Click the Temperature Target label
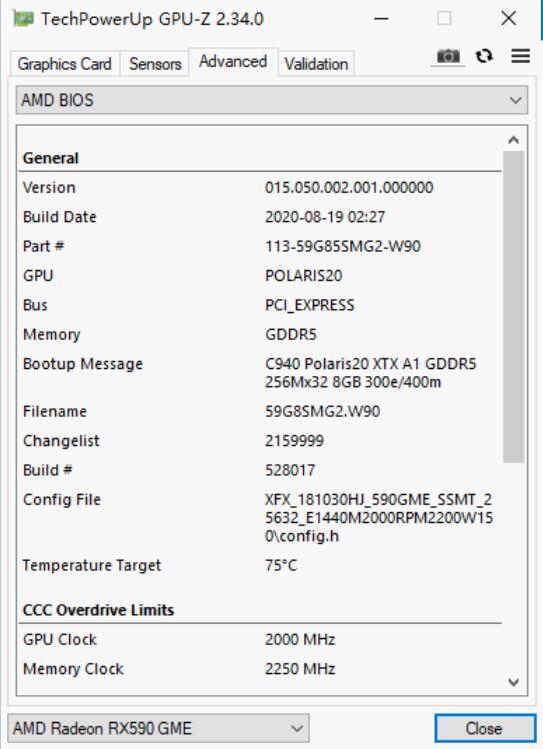 click(92, 566)
